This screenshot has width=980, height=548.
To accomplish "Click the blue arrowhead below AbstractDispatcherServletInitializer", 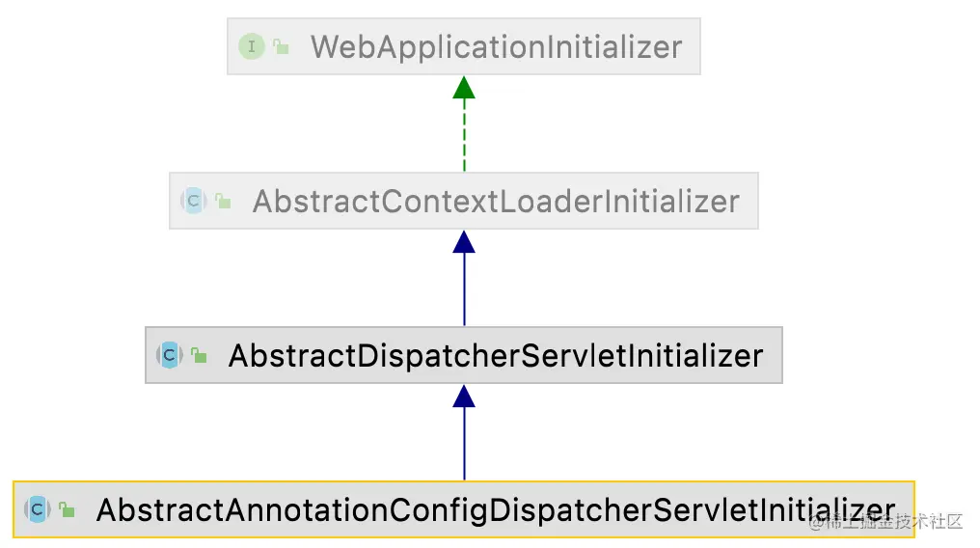I will tap(464, 397).
